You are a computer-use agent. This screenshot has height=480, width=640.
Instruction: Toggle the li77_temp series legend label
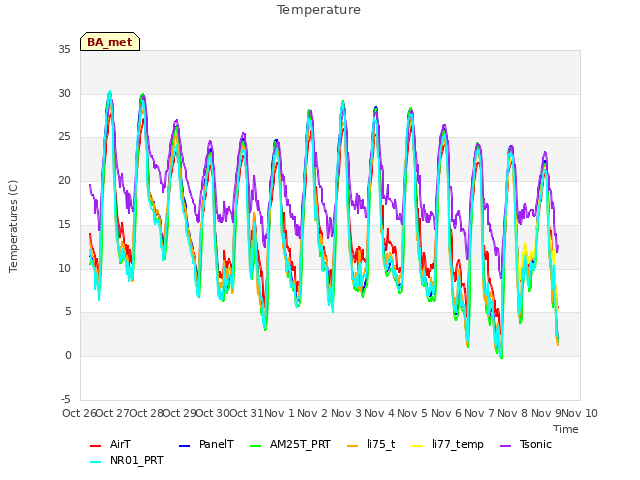click(x=458, y=444)
